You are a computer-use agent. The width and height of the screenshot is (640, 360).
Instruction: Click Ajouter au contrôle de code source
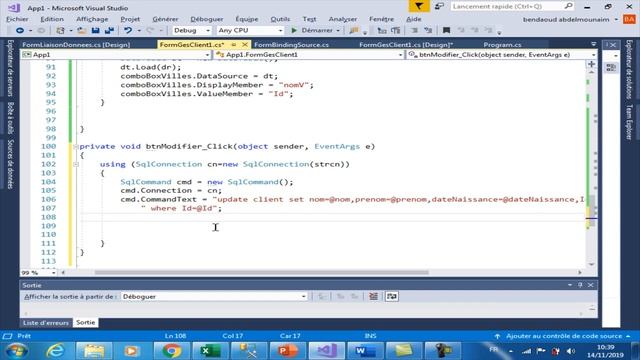[563, 336]
